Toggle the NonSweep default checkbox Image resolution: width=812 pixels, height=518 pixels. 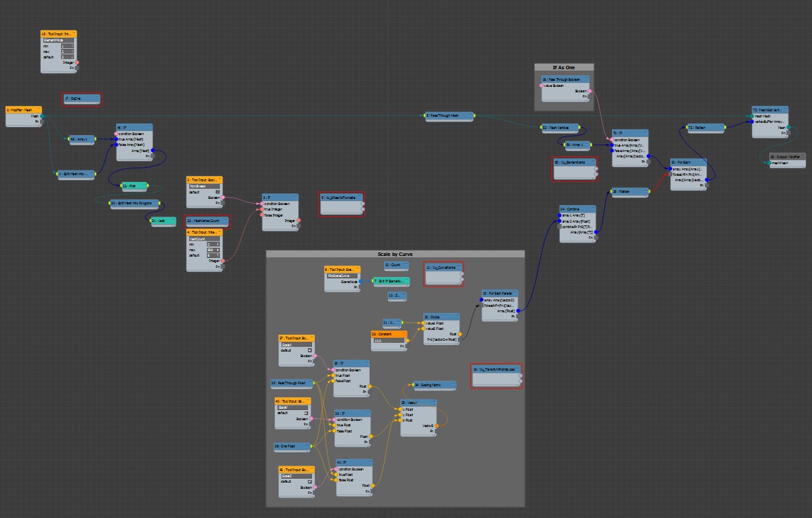217,192
